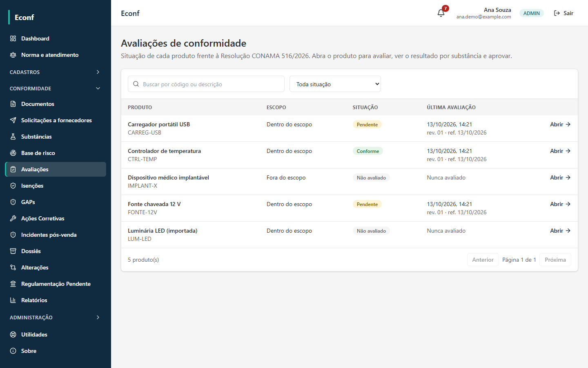Click the Próxima pagination button
This screenshot has height=368, width=588.
pos(555,260)
